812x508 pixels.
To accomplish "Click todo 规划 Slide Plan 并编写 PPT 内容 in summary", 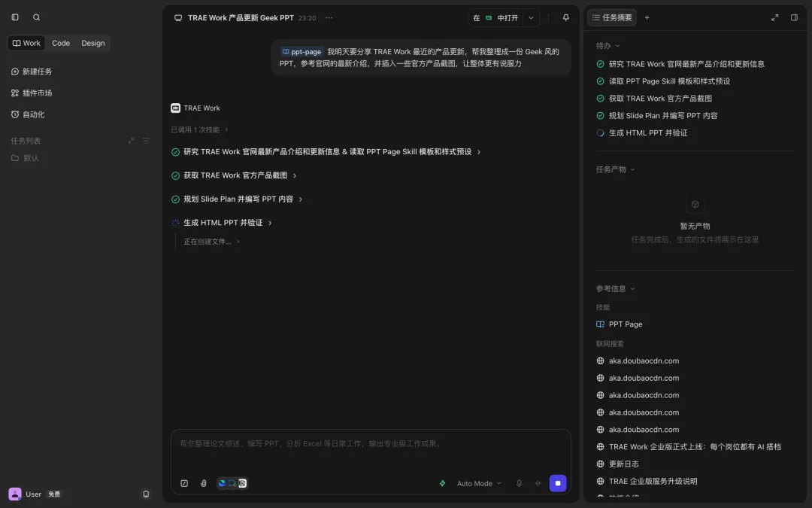I will click(x=656, y=116).
